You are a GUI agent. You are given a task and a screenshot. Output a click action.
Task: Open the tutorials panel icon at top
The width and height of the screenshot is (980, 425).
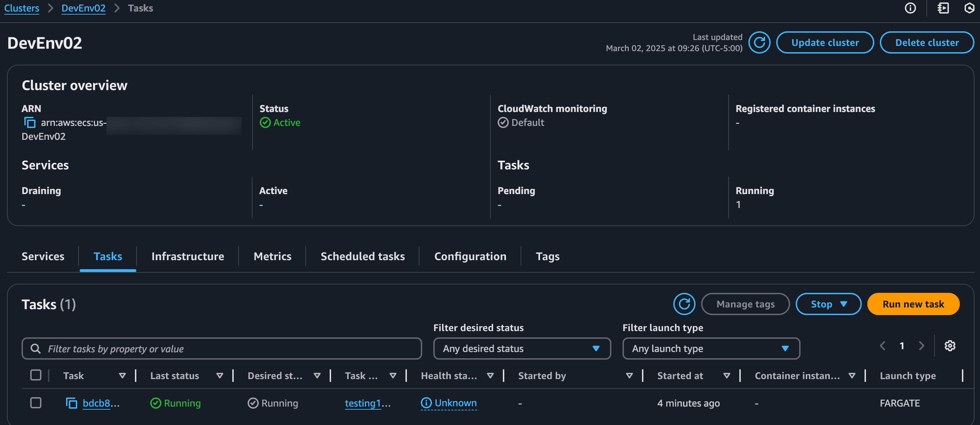point(943,8)
